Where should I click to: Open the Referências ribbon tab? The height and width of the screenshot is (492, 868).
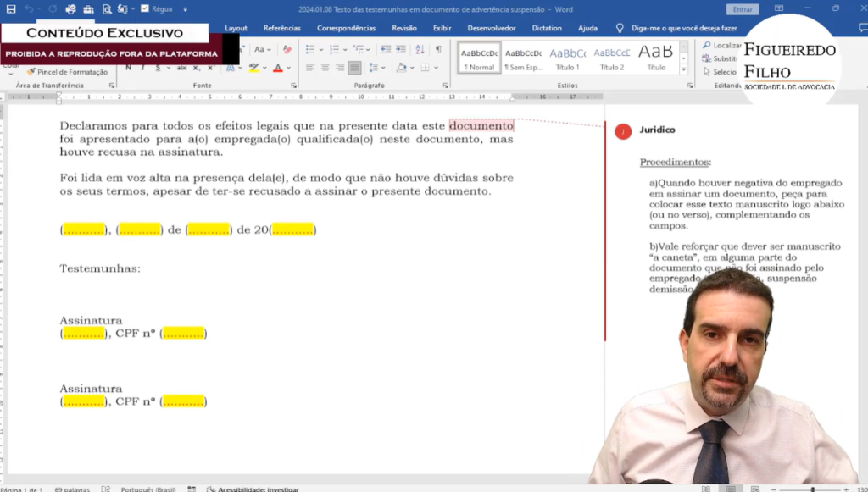pyautogui.click(x=281, y=28)
